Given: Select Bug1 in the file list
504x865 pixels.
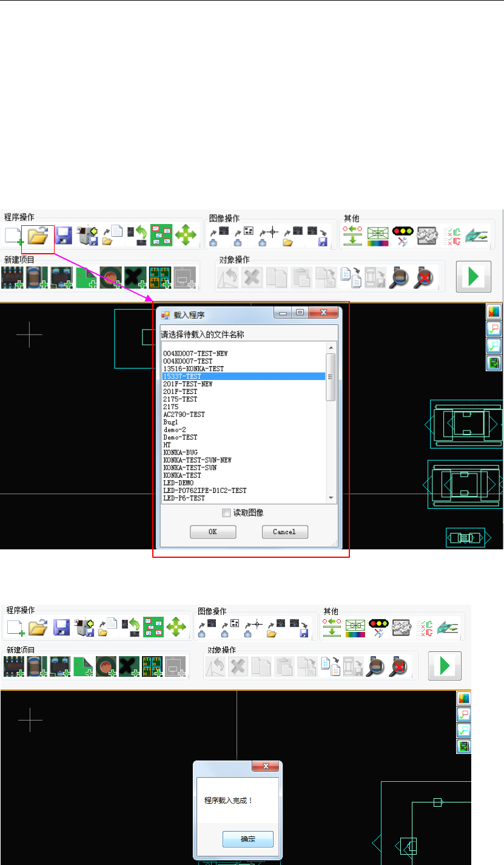Looking at the screenshot, I should (x=170, y=422).
